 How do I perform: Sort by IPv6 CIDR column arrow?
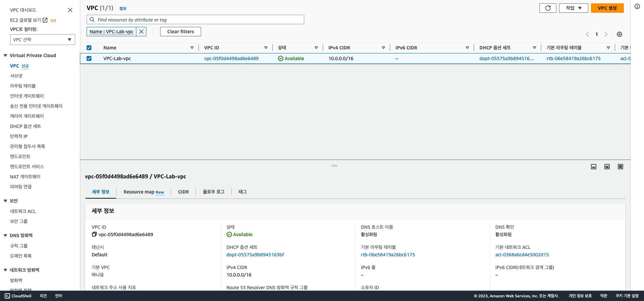pyautogui.click(x=467, y=48)
